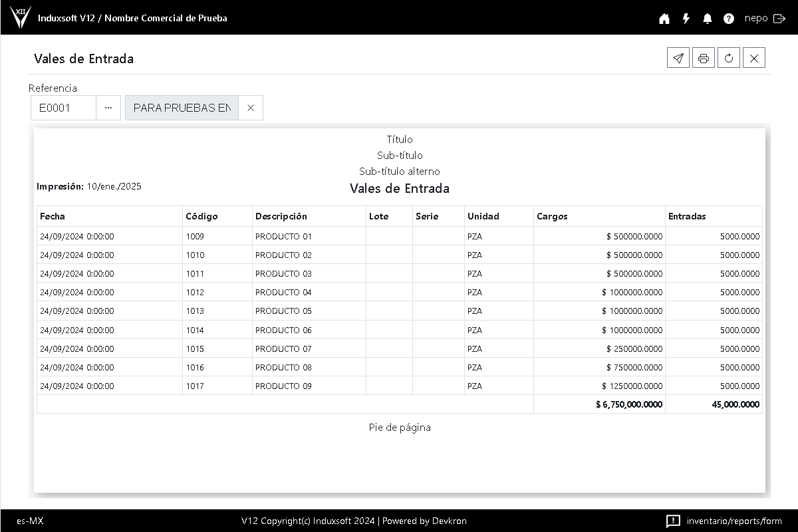Open help question mark icon
This screenshot has width=798, height=532.
coord(729,19)
